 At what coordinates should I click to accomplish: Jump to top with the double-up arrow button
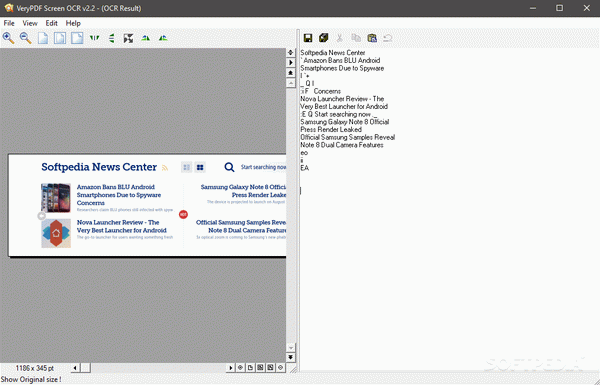(290, 72)
